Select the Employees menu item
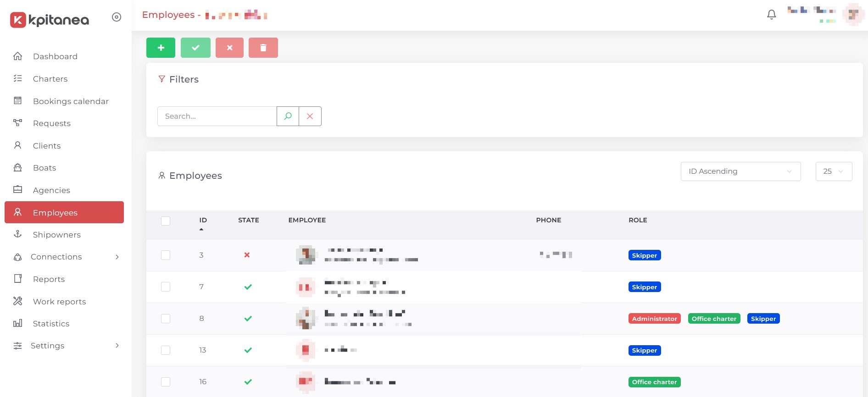The height and width of the screenshot is (397, 868). (x=64, y=212)
